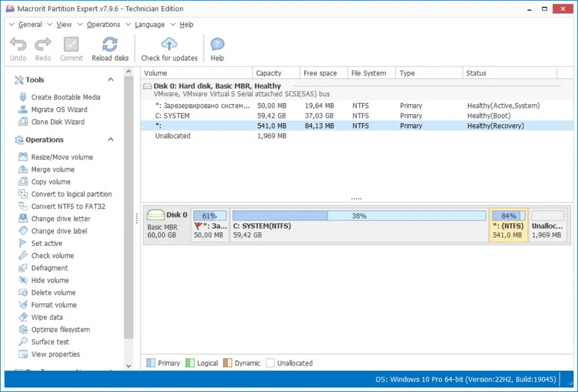Click the Check volume wrench icon

click(23, 256)
